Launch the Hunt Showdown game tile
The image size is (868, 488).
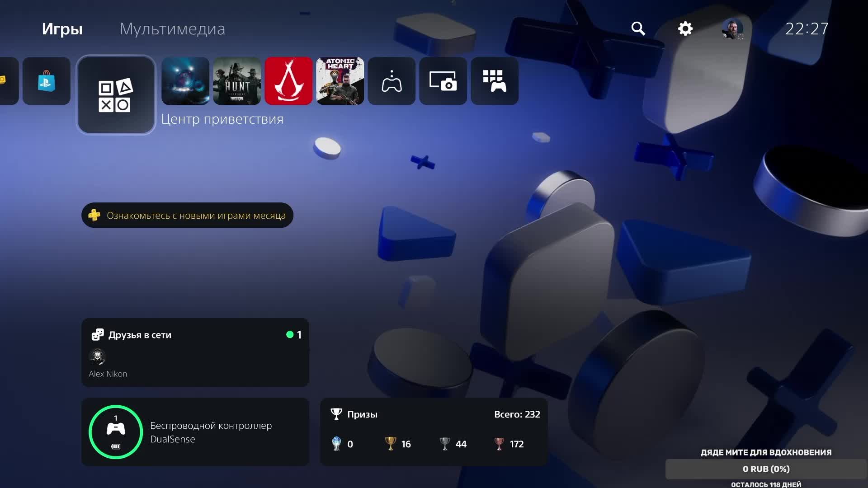237,81
